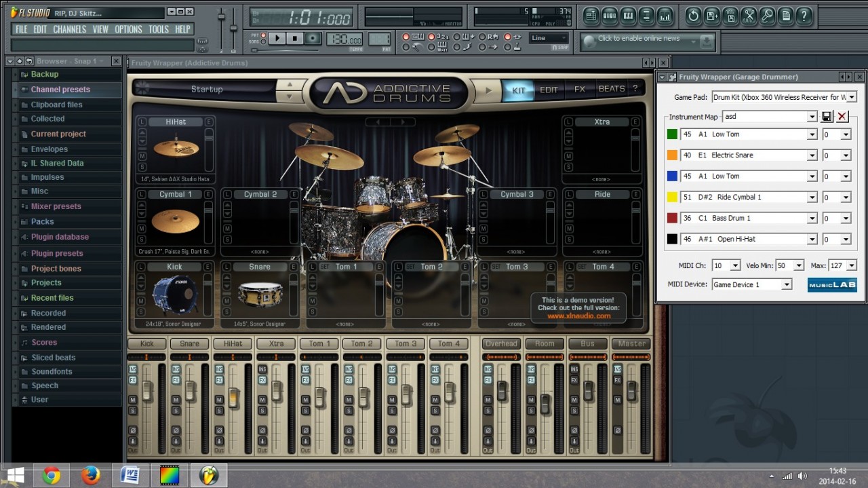Click the volume icon in system tray

pos(803,476)
